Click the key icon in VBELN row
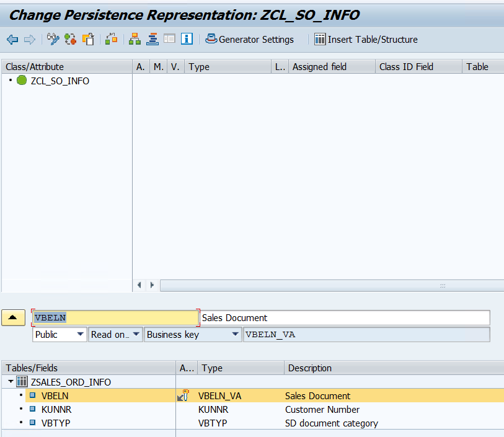 pyautogui.click(x=183, y=395)
